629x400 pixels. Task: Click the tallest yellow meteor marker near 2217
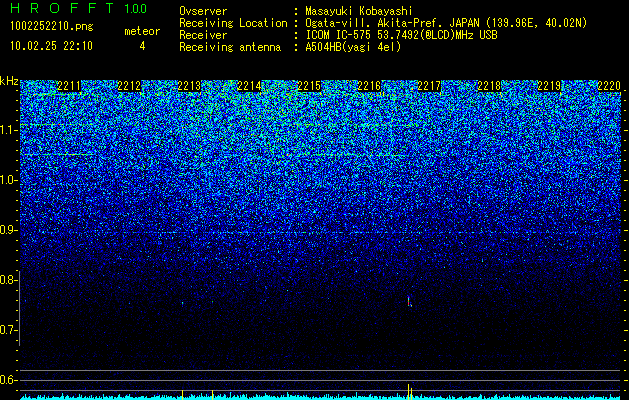coord(408,392)
